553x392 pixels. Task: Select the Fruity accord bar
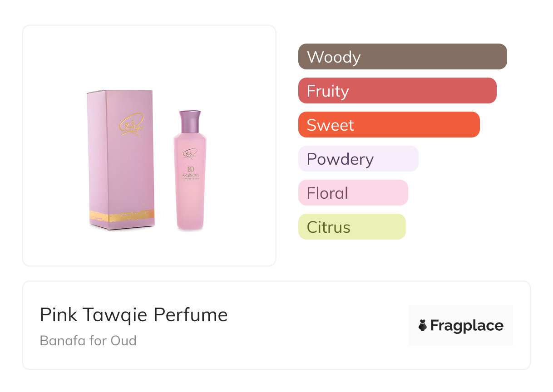pos(397,91)
